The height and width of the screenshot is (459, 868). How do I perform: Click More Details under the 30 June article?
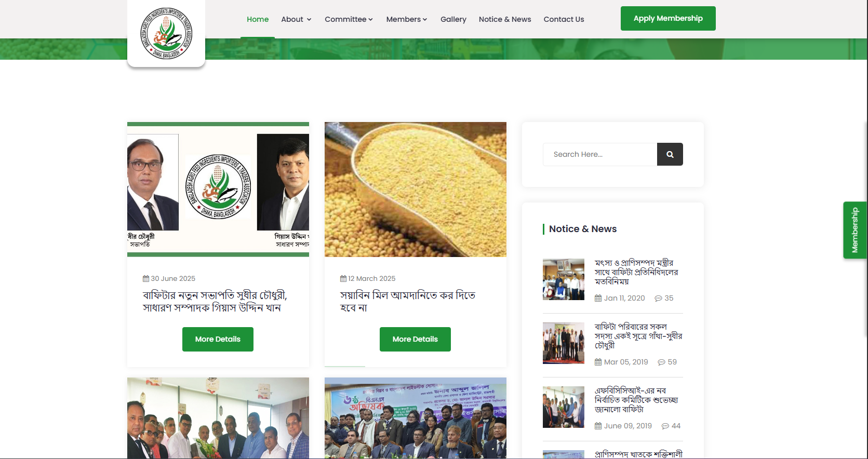218,339
